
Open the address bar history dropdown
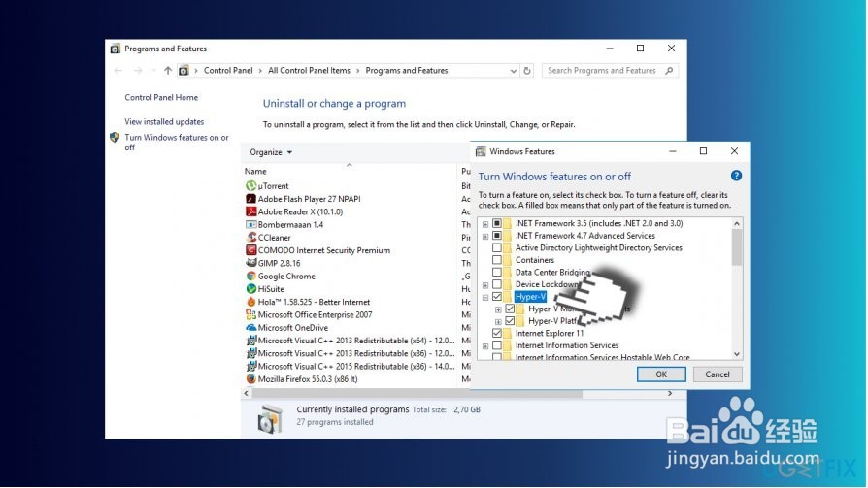pos(514,71)
